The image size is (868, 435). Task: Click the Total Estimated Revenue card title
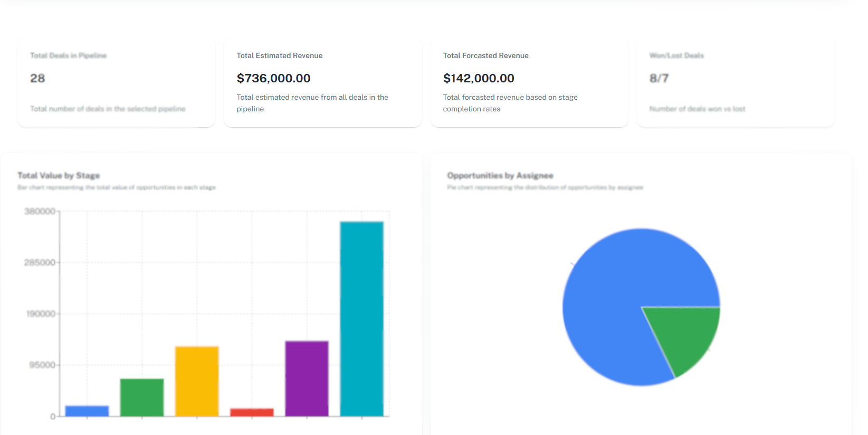(x=279, y=55)
